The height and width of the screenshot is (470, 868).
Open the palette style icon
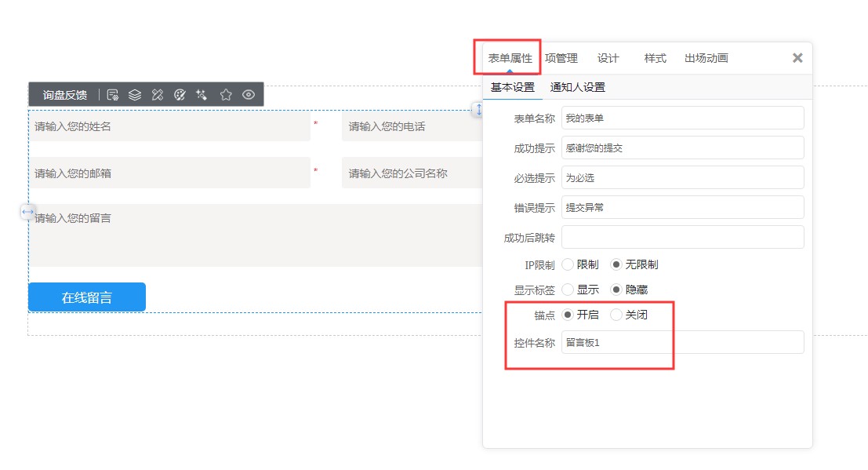(x=180, y=95)
